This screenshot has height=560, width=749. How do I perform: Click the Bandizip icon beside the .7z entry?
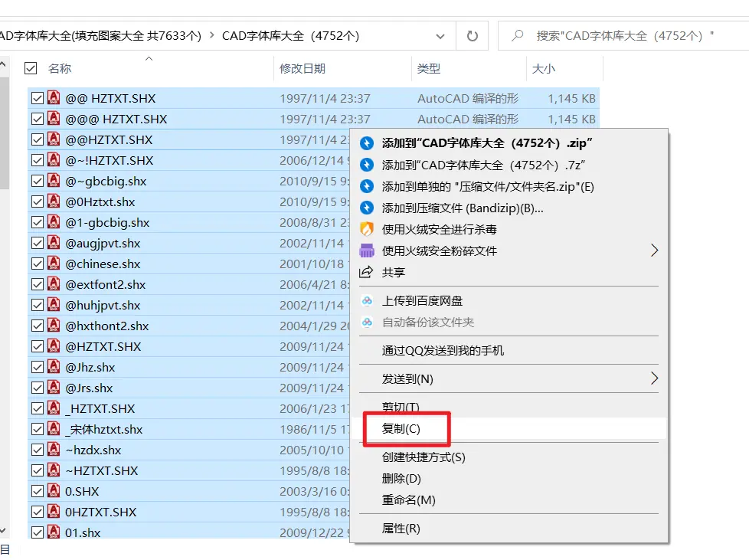[366, 165]
